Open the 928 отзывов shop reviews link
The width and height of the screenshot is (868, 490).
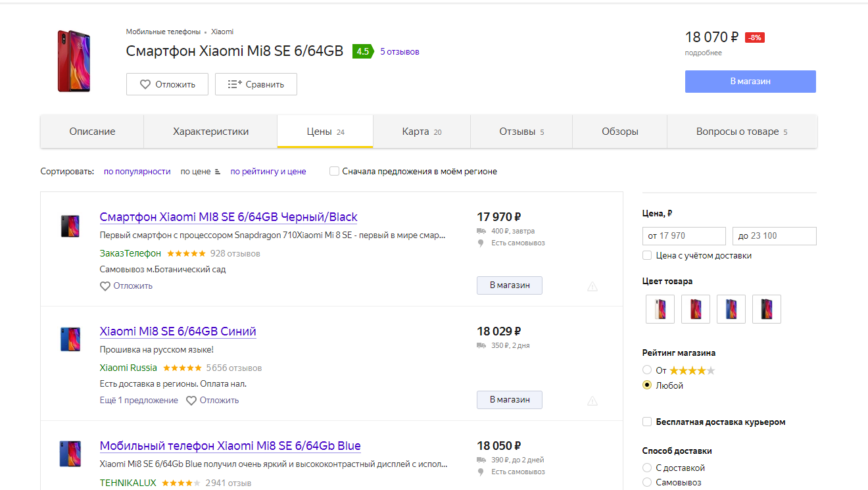point(235,253)
